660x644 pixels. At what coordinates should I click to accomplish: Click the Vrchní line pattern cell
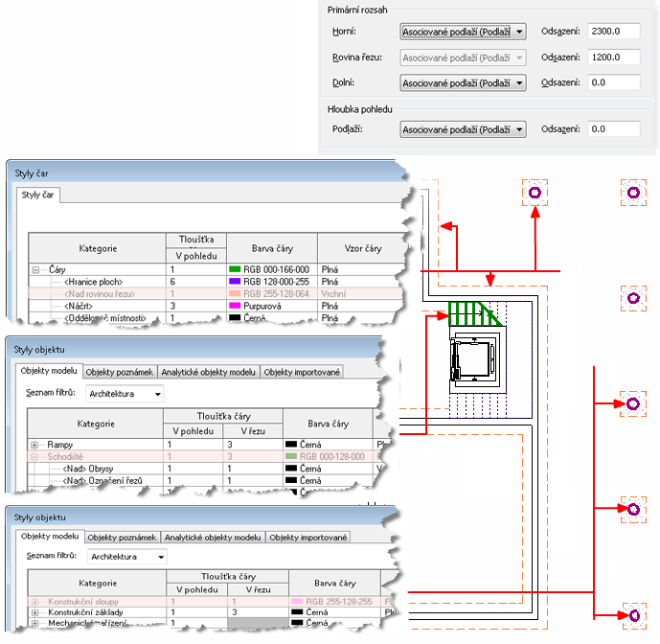pos(360,293)
